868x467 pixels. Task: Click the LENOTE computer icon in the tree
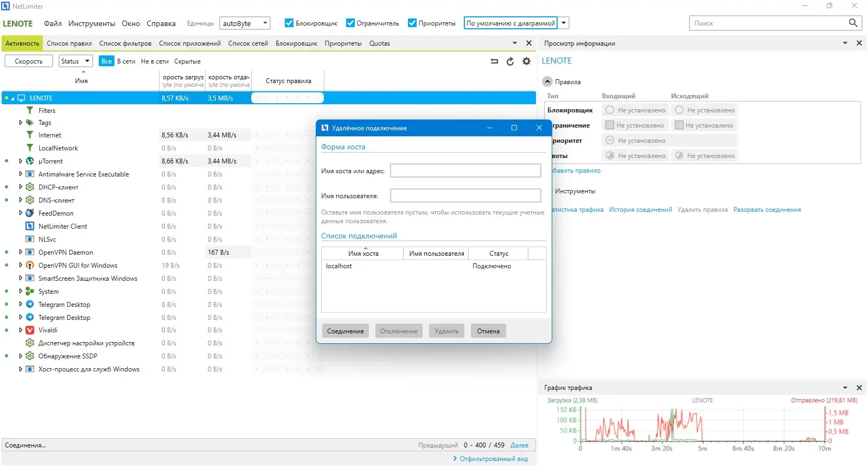[22, 98]
